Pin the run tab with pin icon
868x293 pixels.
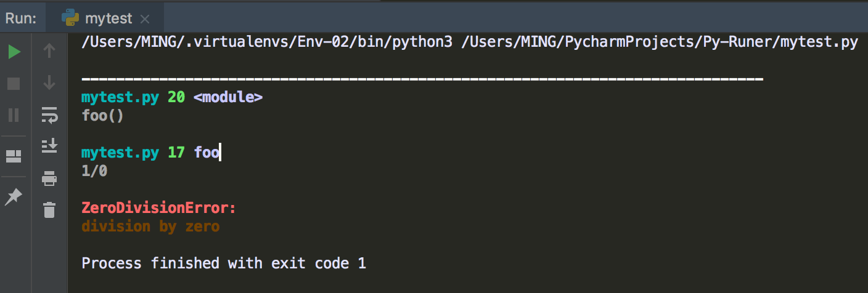point(14,196)
